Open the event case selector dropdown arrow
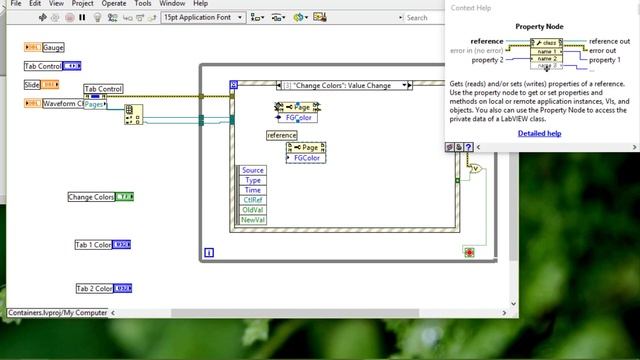Image resolution: width=640 pixels, height=360 pixels. pyautogui.click(x=404, y=85)
